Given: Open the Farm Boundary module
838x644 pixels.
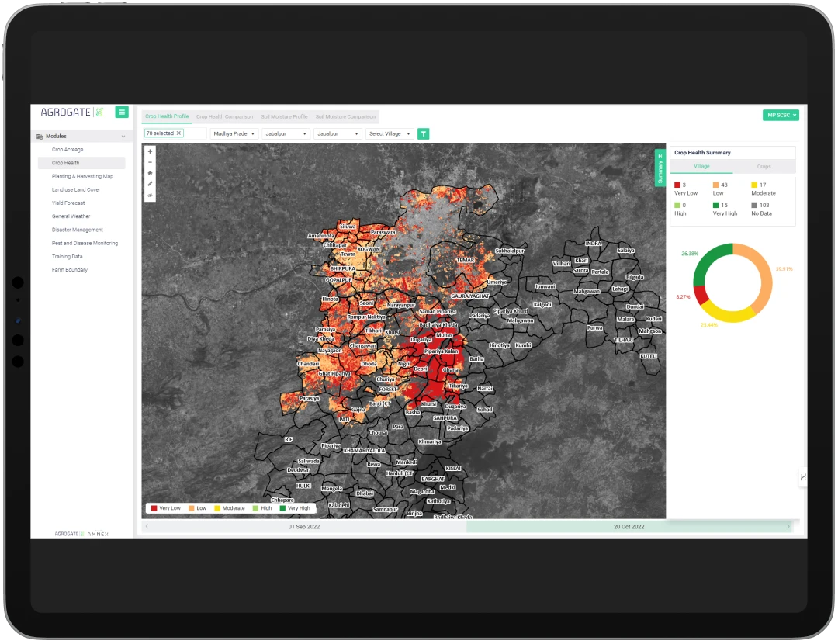Looking at the screenshot, I should point(70,270).
